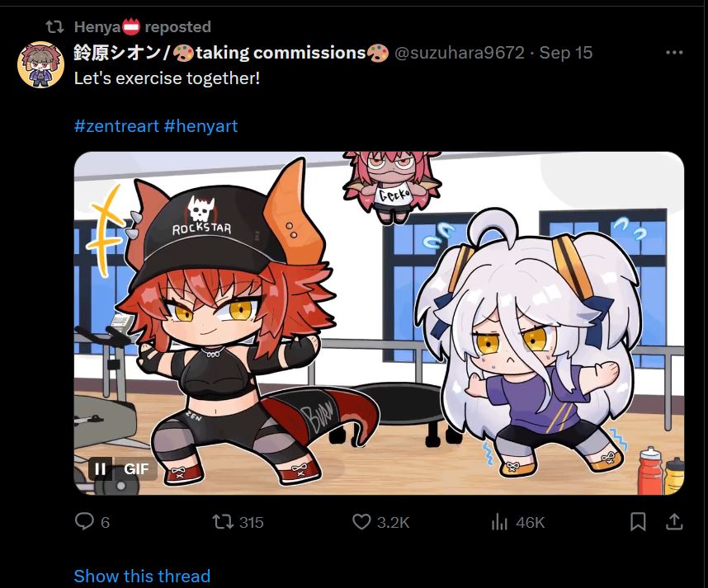Viewport: 708px width, 588px height.
Task: Bookmark this post
Action: pyautogui.click(x=638, y=522)
